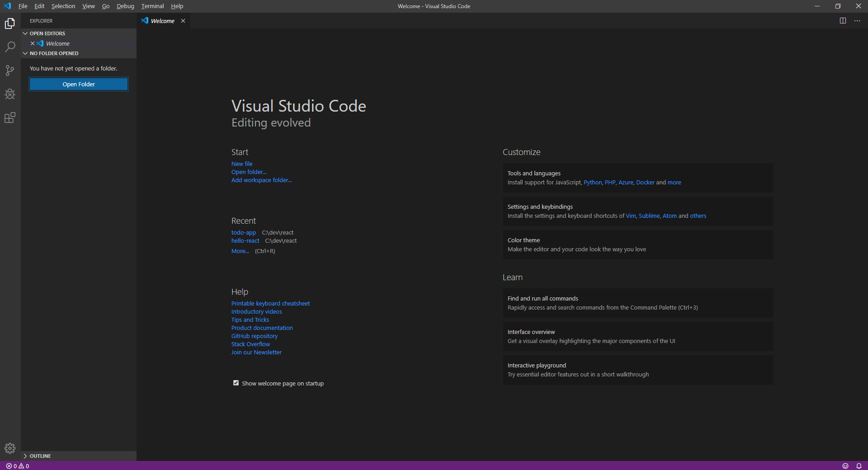
Task: Open the View menu
Action: [89, 6]
